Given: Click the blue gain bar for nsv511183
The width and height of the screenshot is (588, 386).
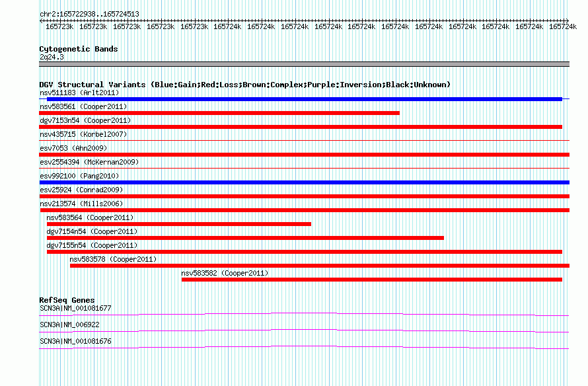Looking at the screenshot, I should tap(305, 99).
